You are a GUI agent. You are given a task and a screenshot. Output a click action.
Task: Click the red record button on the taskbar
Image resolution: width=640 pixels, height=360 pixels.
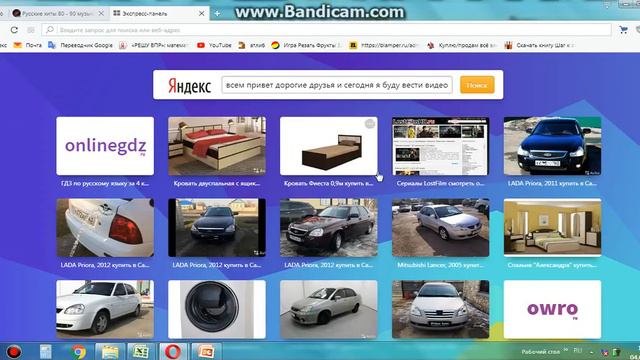pos(13,351)
